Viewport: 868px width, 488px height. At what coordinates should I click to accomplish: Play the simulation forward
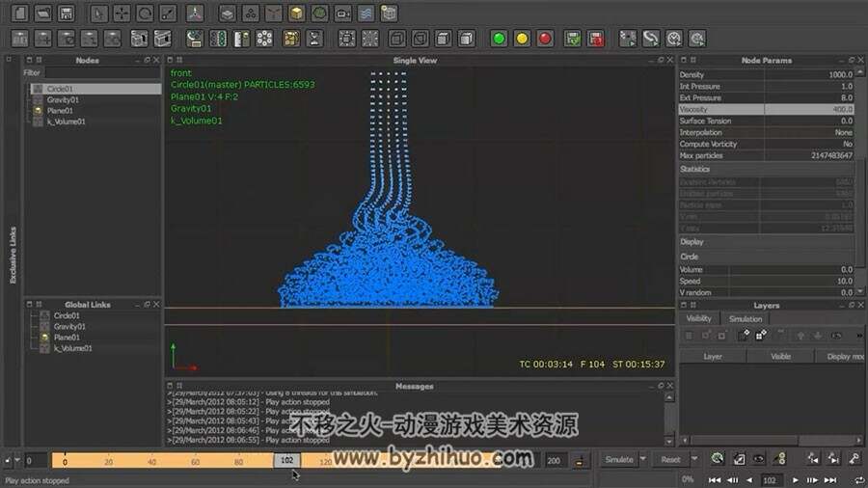pyautogui.click(x=795, y=480)
